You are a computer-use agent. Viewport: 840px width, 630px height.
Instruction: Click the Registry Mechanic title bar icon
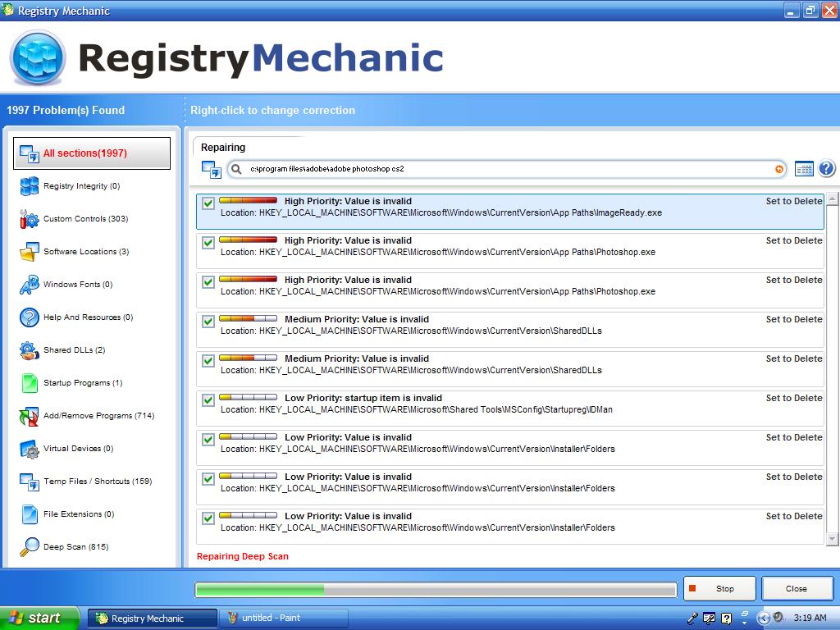click(7, 10)
